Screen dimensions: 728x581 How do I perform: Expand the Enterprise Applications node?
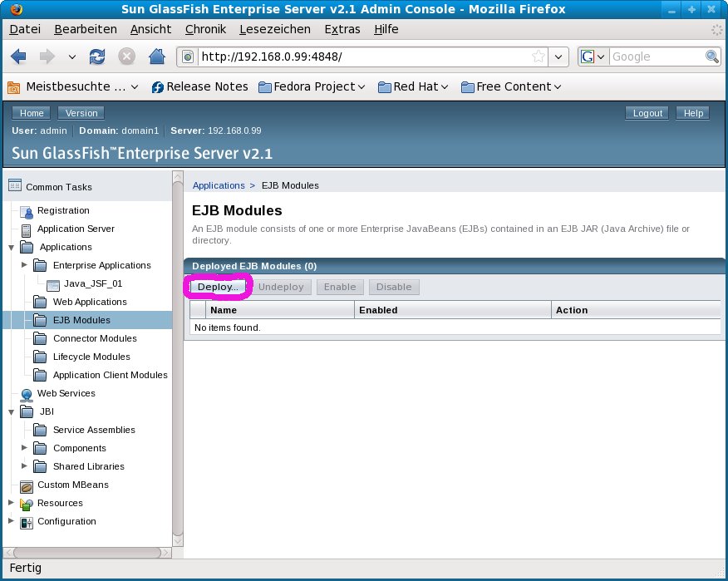click(x=24, y=265)
